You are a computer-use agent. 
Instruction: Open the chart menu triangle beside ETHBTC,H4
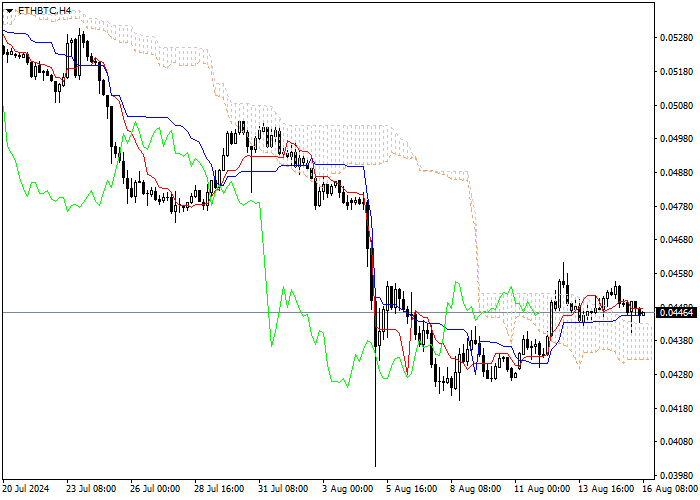click(9, 11)
